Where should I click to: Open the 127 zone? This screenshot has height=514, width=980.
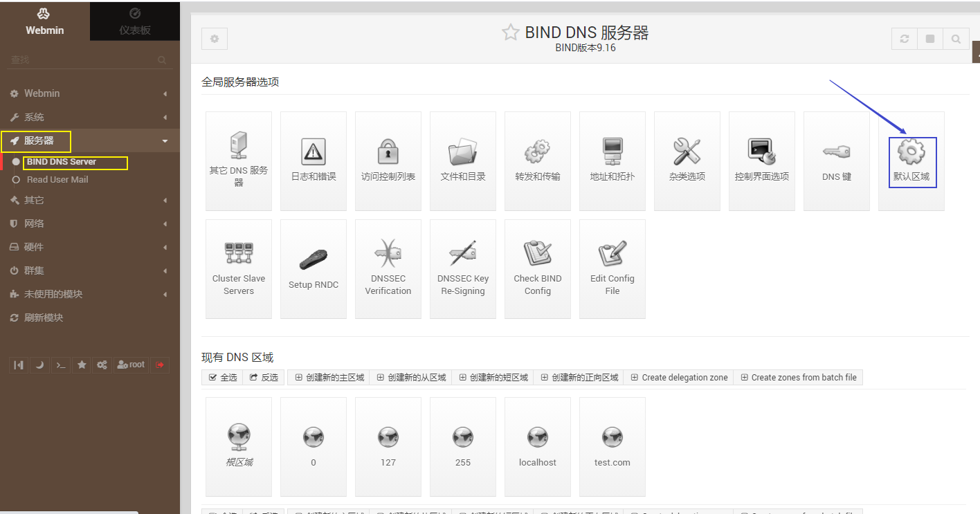(x=388, y=447)
